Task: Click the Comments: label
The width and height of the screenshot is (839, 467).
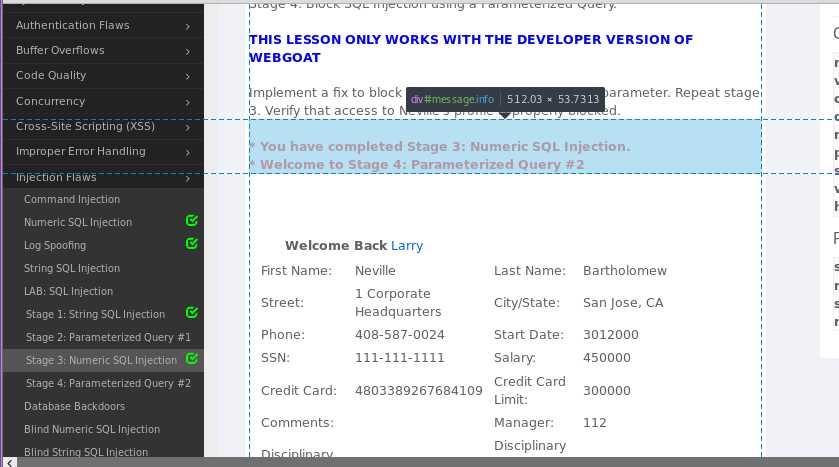Action: 297,423
